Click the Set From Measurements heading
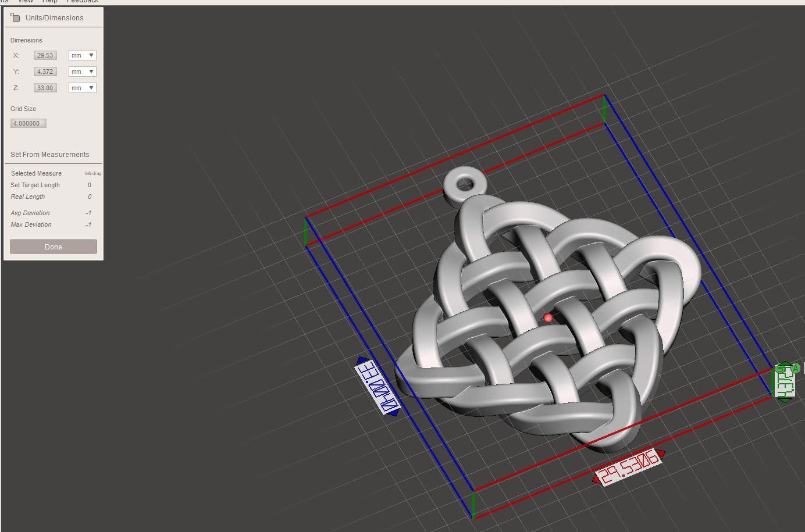This screenshot has height=532, width=805. click(50, 154)
